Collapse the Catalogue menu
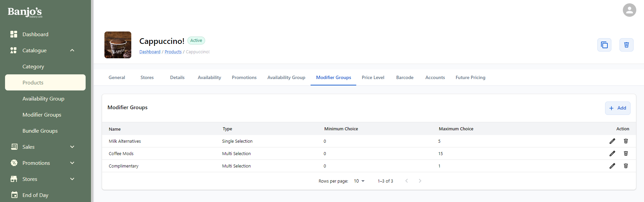 point(72,50)
